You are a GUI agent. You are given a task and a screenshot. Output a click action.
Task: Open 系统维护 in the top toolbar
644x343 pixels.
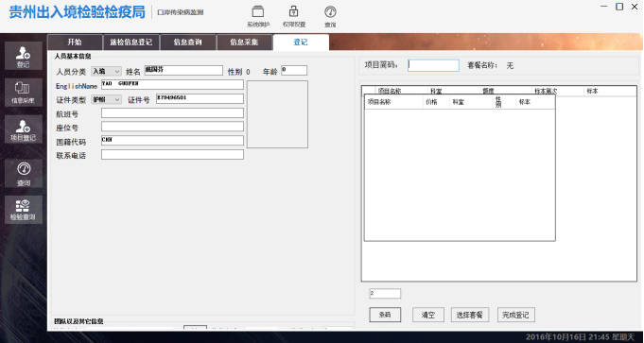pyautogui.click(x=258, y=16)
